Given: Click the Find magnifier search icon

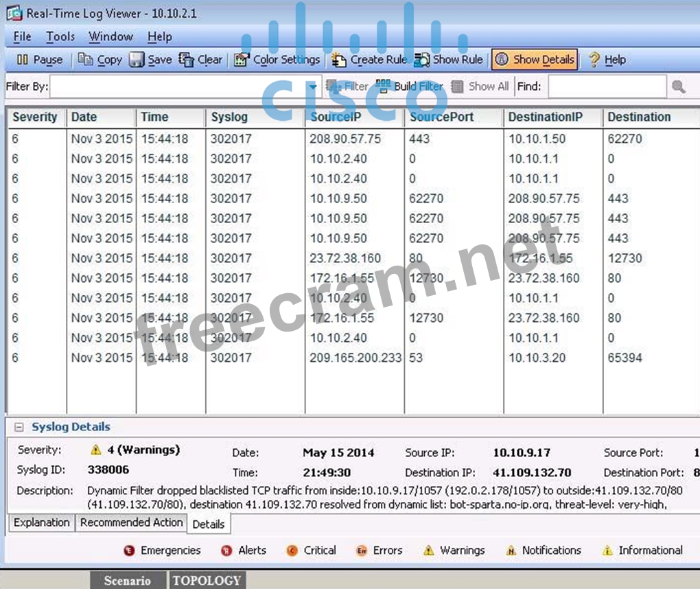Looking at the screenshot, I should pyautogui.click(x=678, y=86).
